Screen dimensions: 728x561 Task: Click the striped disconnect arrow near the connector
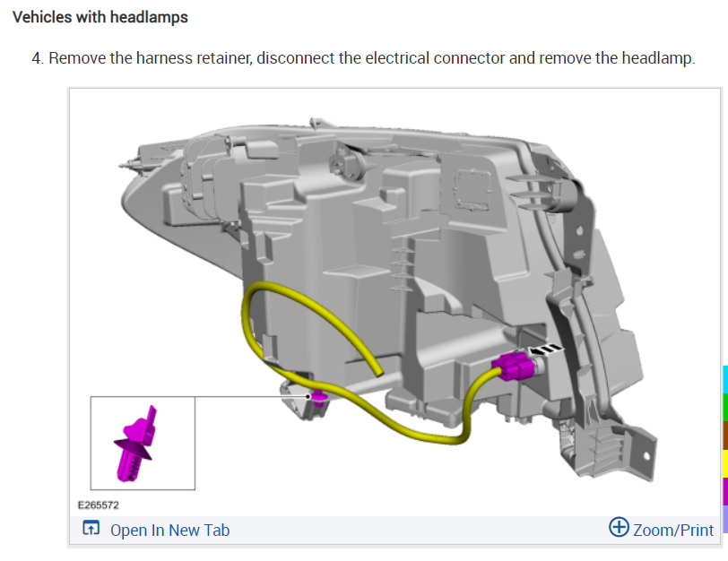546,349
